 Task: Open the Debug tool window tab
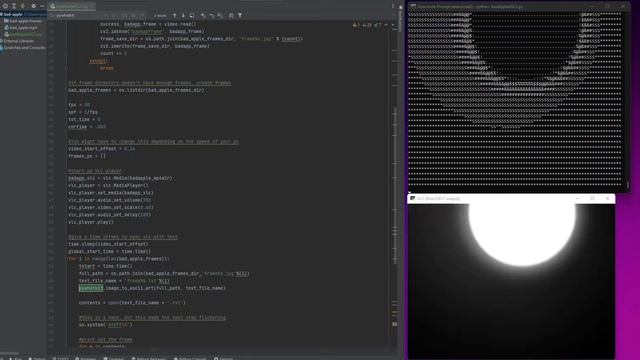point(37,358)
